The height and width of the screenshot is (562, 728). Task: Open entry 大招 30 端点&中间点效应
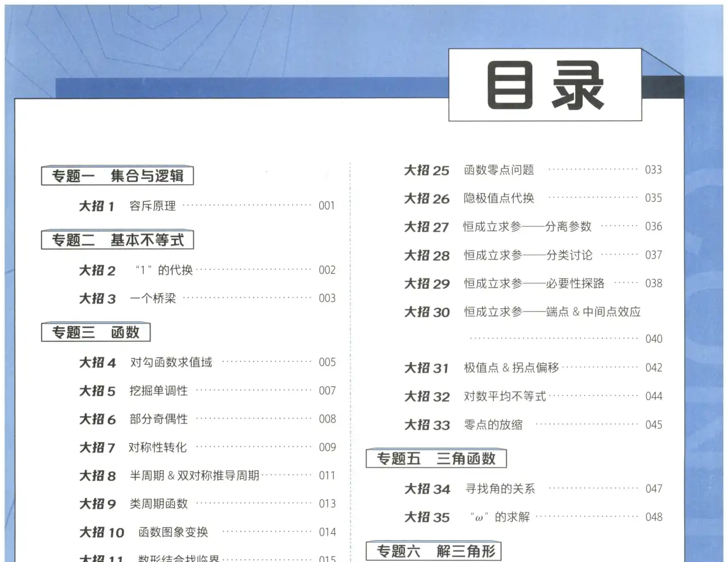pyautogui.click(x=522, y=312)
